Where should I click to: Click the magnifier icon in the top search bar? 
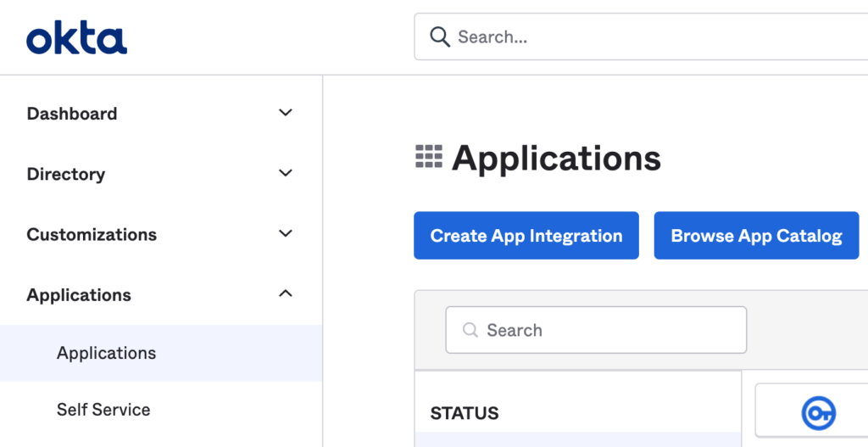[440, 37]
